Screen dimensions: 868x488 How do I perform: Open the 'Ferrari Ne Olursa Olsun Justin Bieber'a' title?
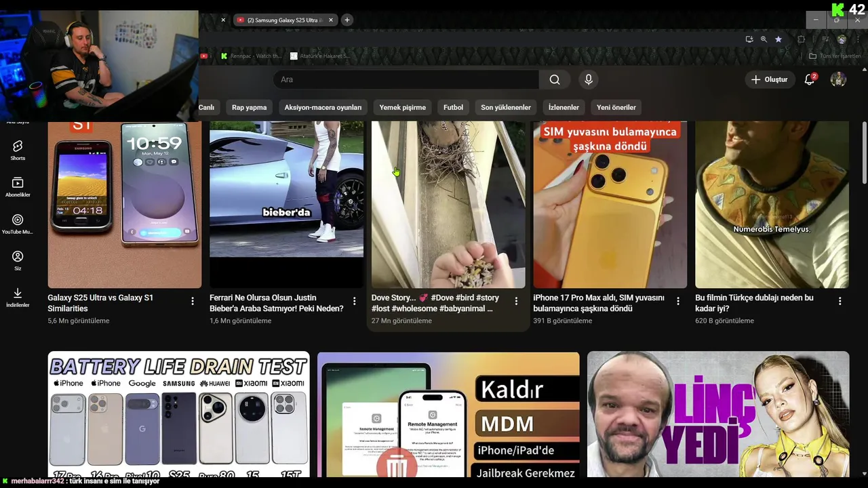(277, 303)
